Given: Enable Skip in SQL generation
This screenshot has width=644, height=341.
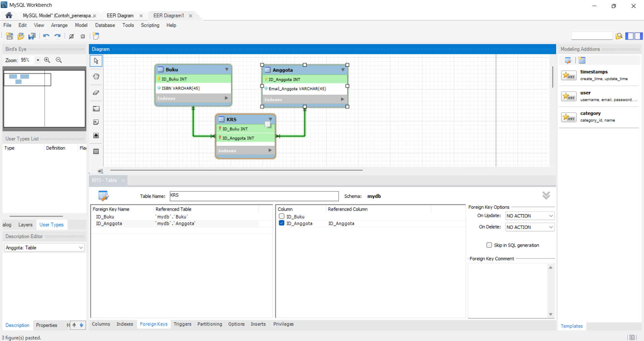Looking at the screenshot, I should click(x=489, y=245).
